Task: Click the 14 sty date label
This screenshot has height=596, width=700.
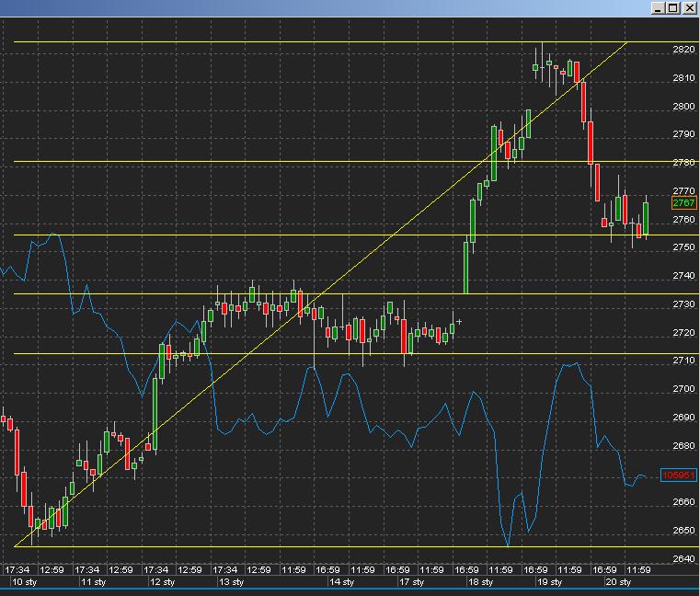Action: 341,582
